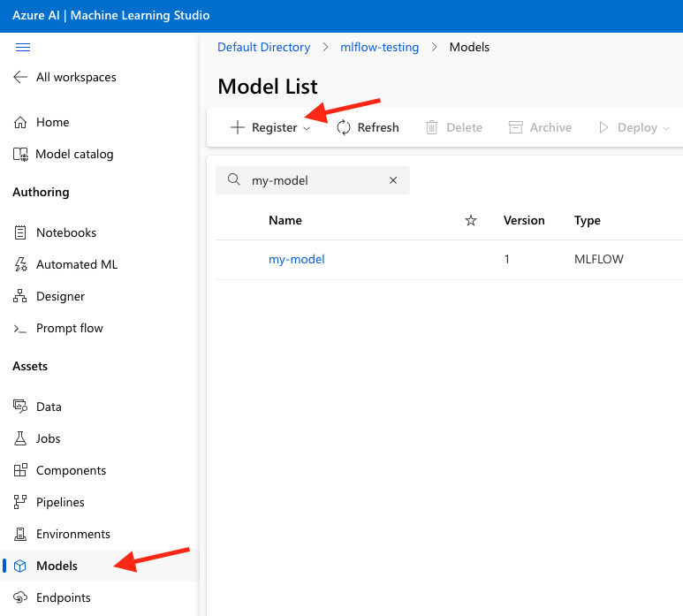Click the circular Refresh icon
This screenshot has width=683, height=616.
(343, 127)
